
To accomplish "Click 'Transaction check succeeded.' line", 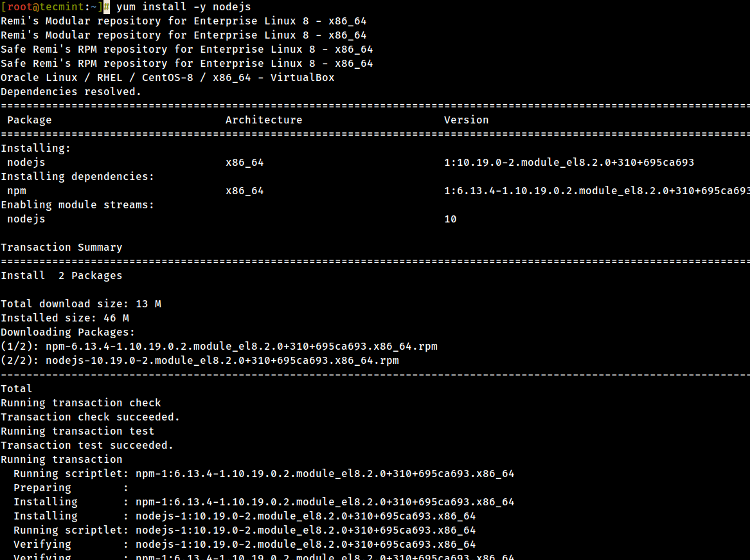I will coord(91,417).
